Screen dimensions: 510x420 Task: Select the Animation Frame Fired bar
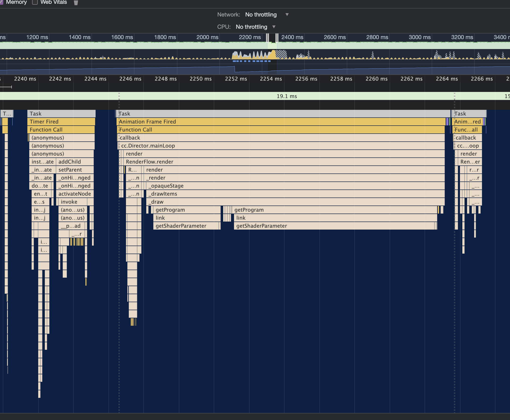click(x=281, y=122)
